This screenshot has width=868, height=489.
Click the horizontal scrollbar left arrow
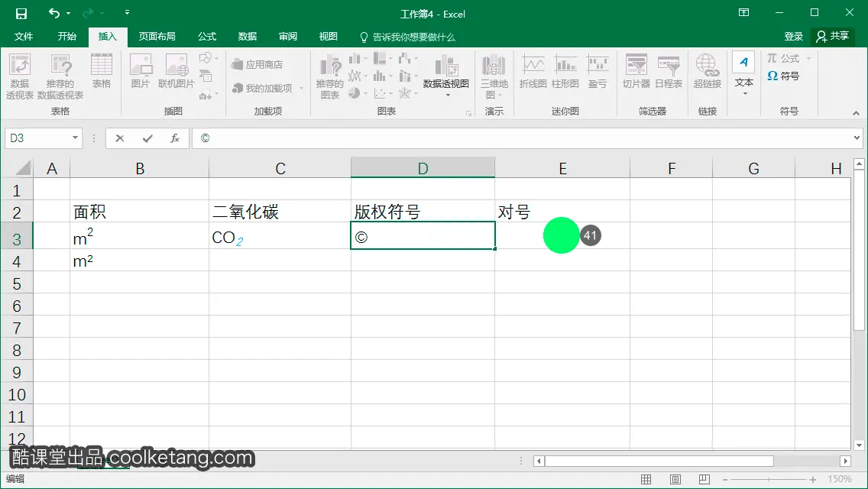click(539, 461)
